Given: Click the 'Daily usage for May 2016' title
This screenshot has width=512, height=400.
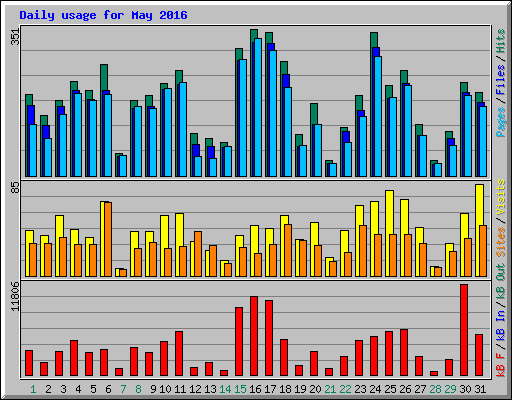Looking at the screenshot, I should click(x=103, y=15).
